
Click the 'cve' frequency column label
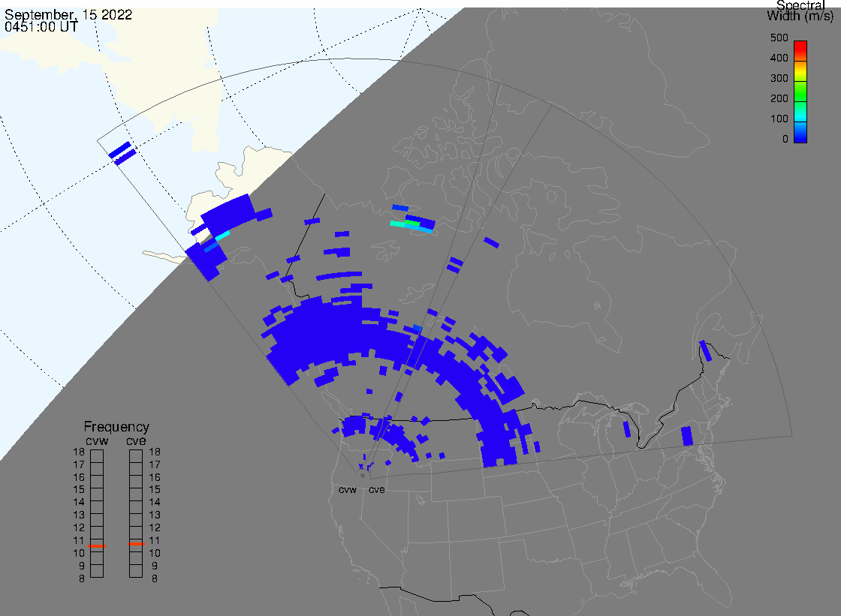[136, 441]
